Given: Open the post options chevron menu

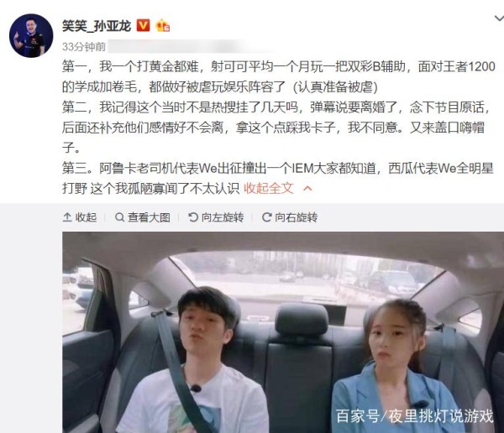Looking at the screenshot, I should click(x=499, y=18).
